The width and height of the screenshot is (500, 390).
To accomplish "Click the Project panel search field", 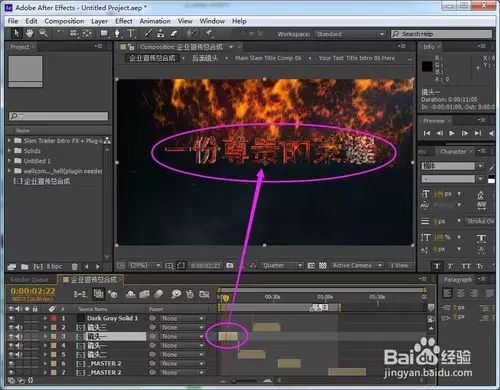I will [58, 116].
